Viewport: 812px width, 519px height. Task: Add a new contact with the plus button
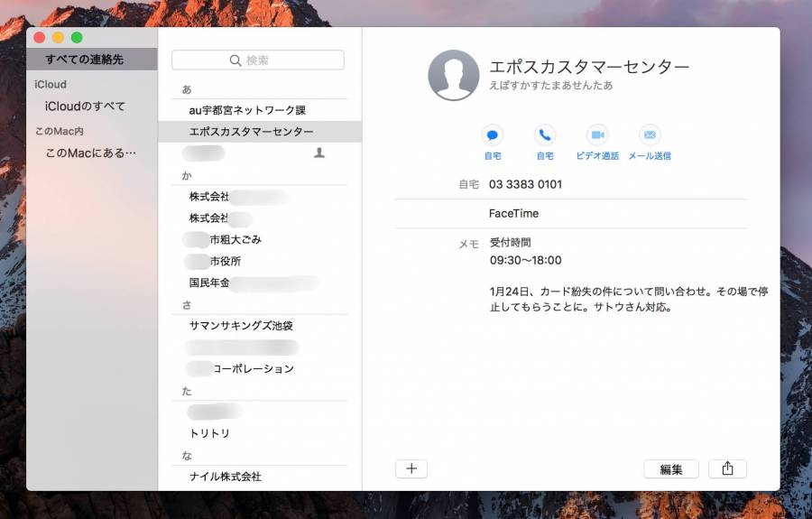coord(411,468)
